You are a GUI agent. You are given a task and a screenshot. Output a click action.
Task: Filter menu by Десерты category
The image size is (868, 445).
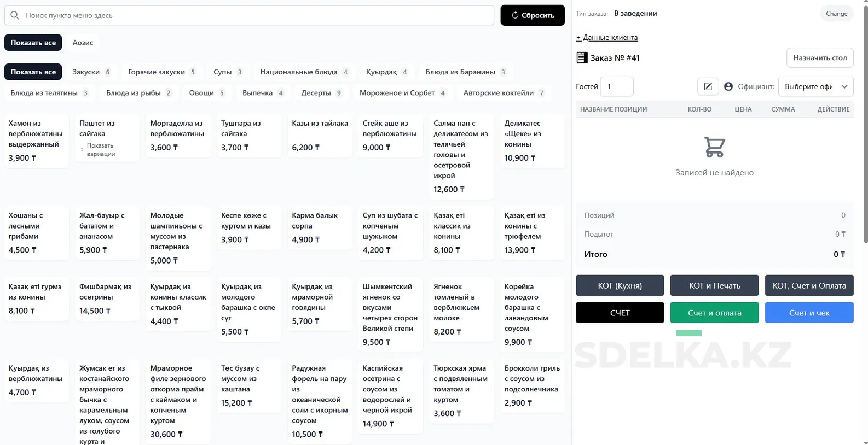pos(321,93)
